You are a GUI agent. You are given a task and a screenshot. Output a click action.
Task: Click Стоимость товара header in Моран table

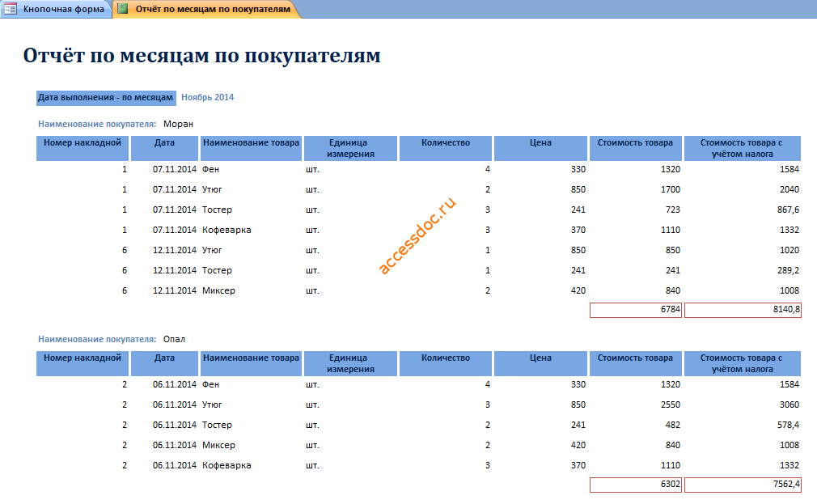pyautogui.click(x=636, y=148)
